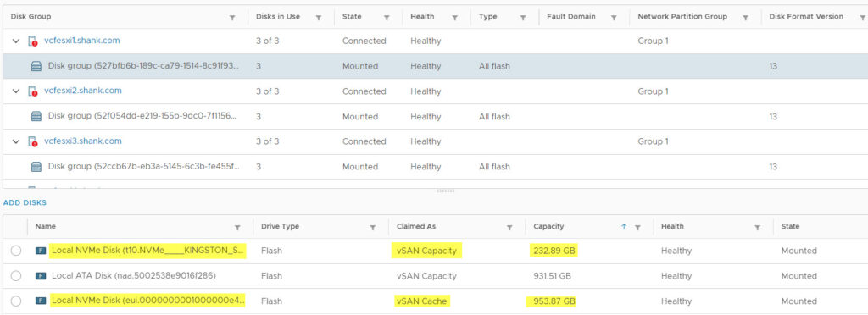
Task: Click flash icon of Local ATA Disk
Action: pyautogui.click(x=41, y=276)
